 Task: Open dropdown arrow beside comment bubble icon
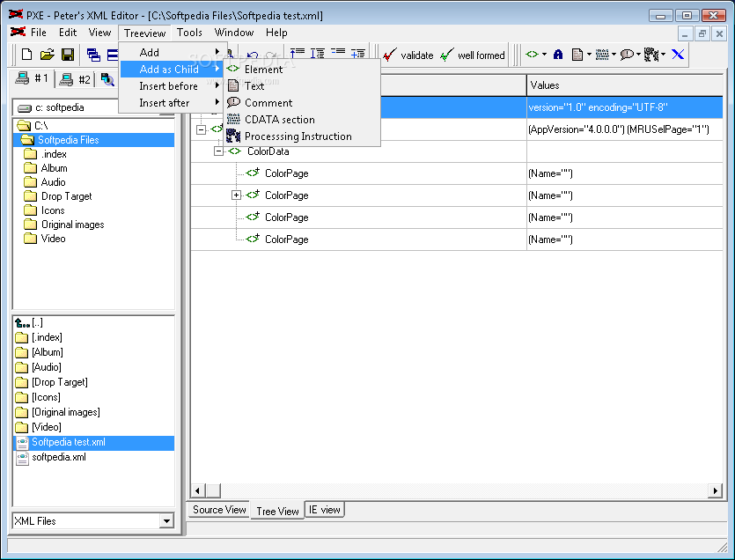pyautogui.click(x=638, y=55)
